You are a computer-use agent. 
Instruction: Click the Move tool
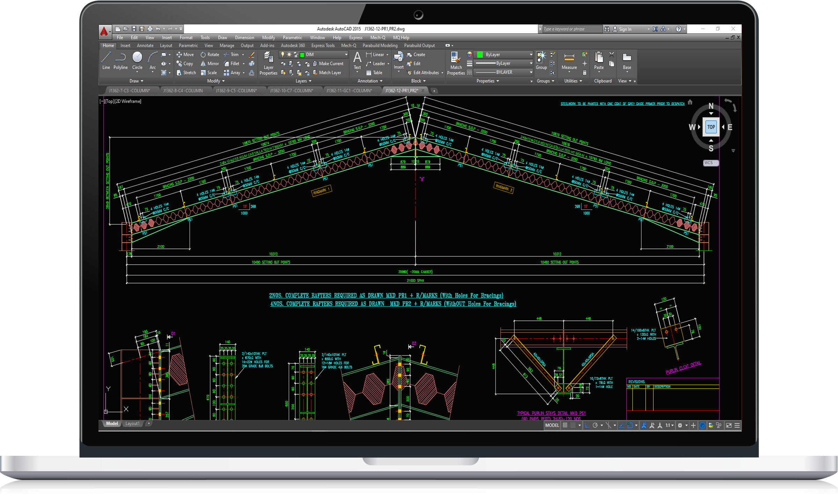(185, 54)
